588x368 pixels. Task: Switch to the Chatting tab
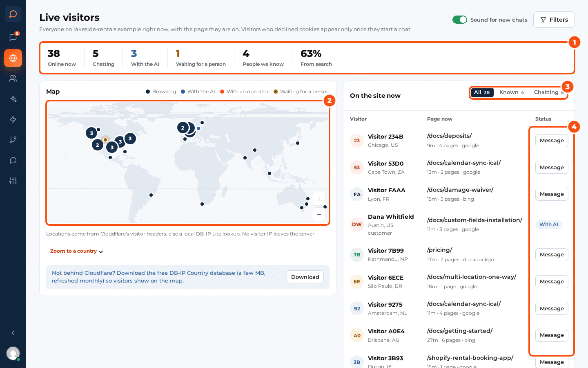click(x=548, y=92)
